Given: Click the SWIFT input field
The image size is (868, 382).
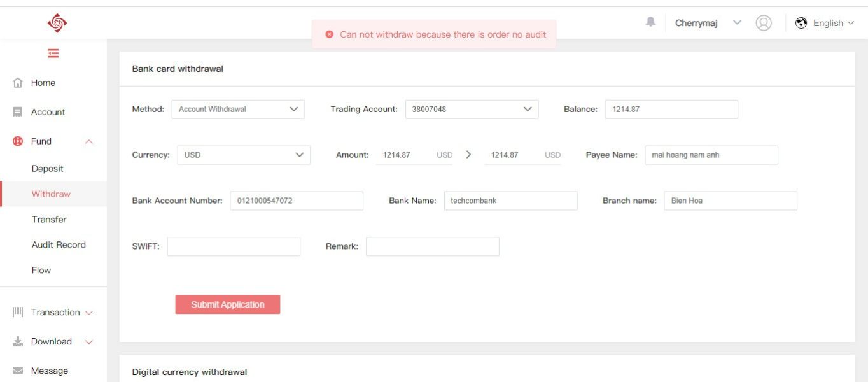Looking at the screenshot, I should click(234, 247).
